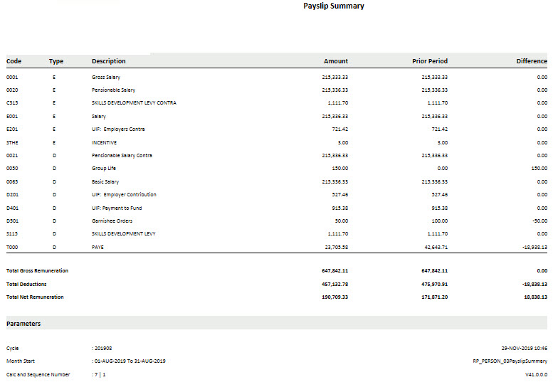553x392 pixels.
Task: Click the Group Life description
Action: (104, 169)
